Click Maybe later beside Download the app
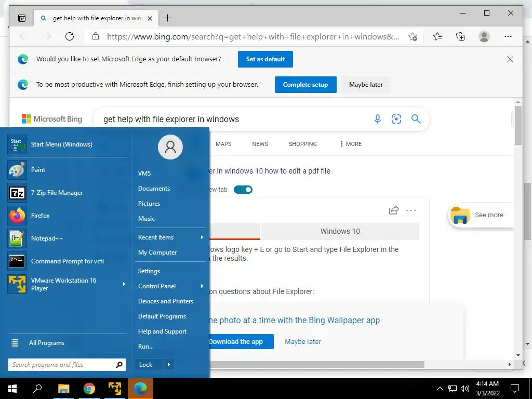This screenshot has height=399, width=532. coord(303,342)
